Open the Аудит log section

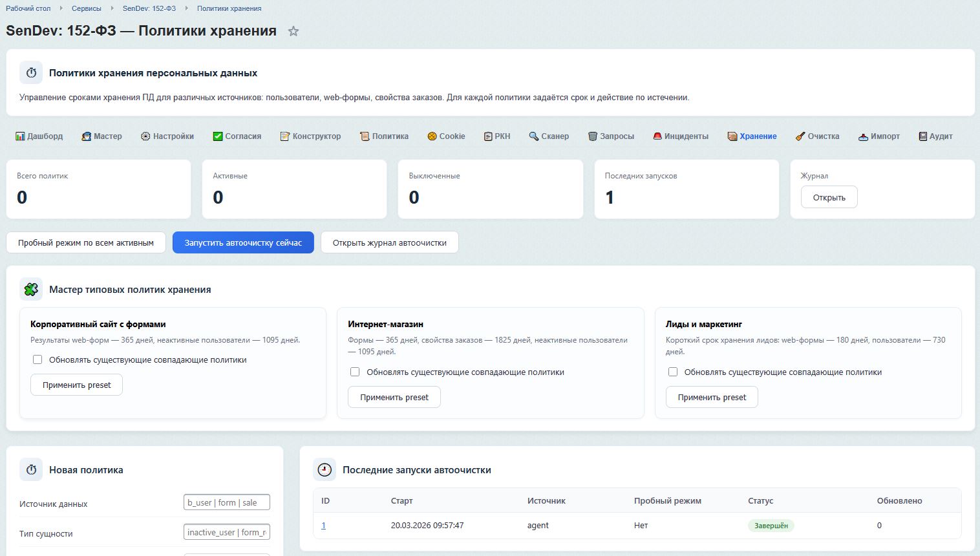coord(922,136)
